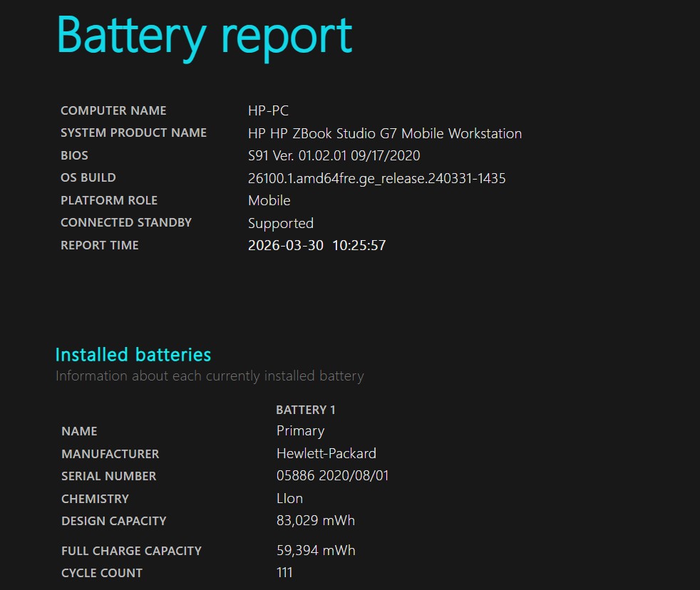Click the cycle count value 111
This screenshot has height=590, width=700.
(284, 572)
